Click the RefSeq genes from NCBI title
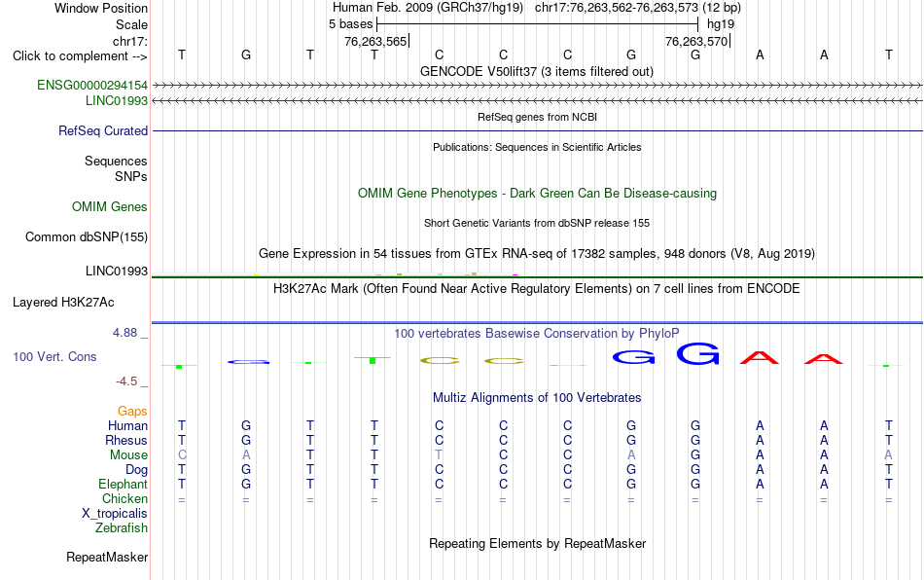Screen dimensions: 924x580 click(x=537, y=117)
